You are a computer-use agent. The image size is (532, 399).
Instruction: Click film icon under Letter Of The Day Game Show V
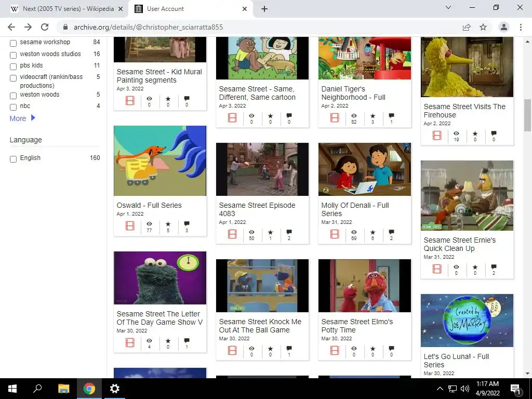tap(130, 342)
